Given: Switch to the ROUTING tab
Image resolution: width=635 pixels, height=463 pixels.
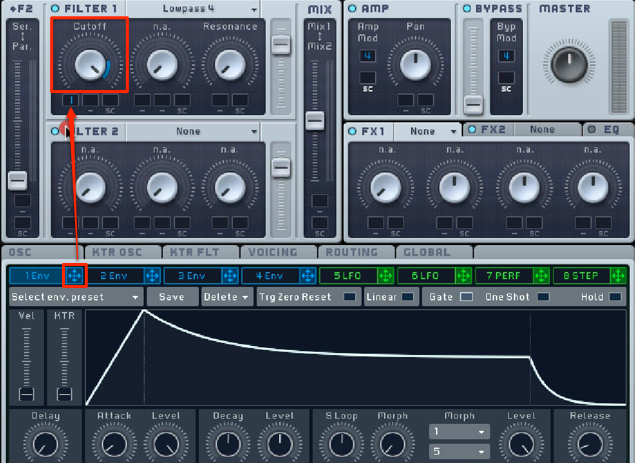Looking at the screenshot, I should point(356,252).
